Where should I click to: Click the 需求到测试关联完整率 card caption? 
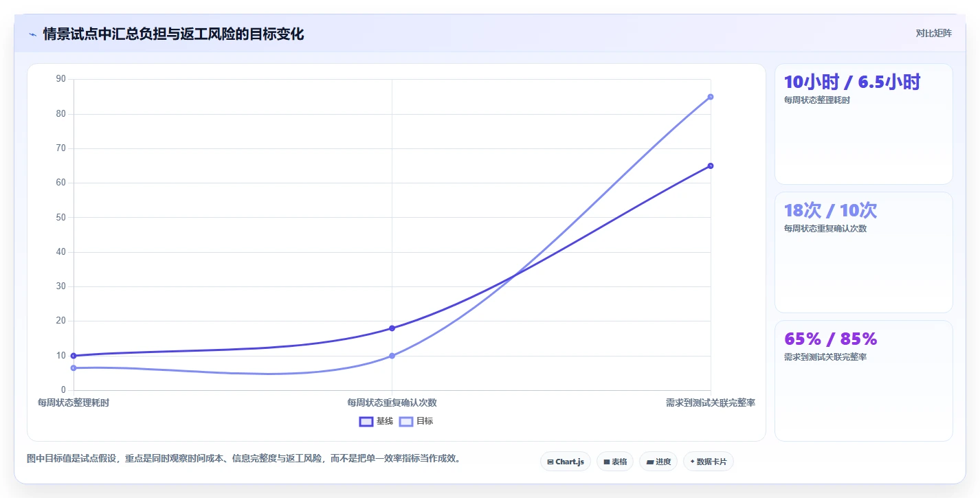click(825, 357)
